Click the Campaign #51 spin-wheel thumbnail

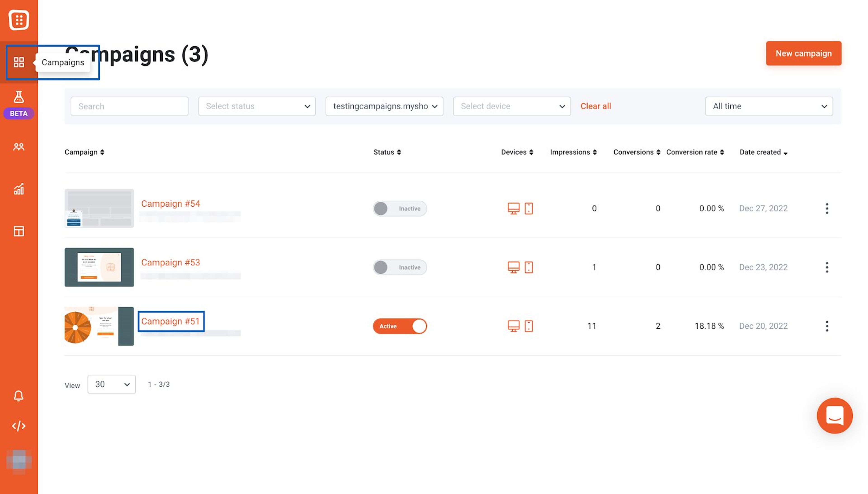(x=99, y=326)
